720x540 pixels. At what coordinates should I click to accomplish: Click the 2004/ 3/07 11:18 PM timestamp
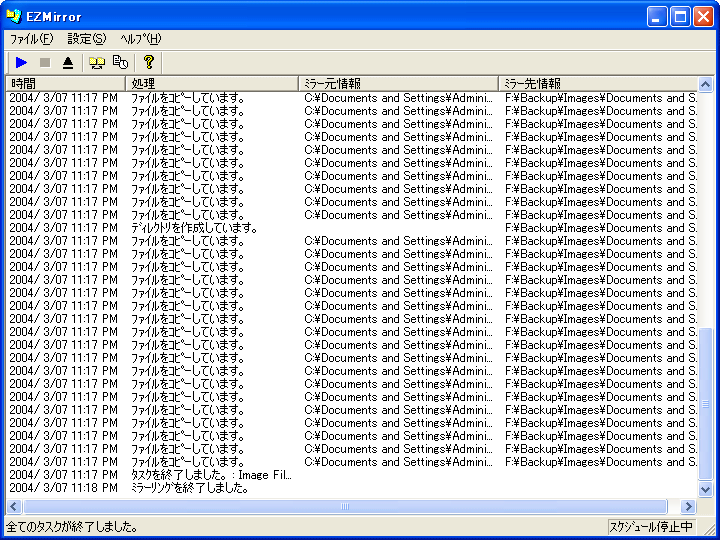(x=63, y=488)
